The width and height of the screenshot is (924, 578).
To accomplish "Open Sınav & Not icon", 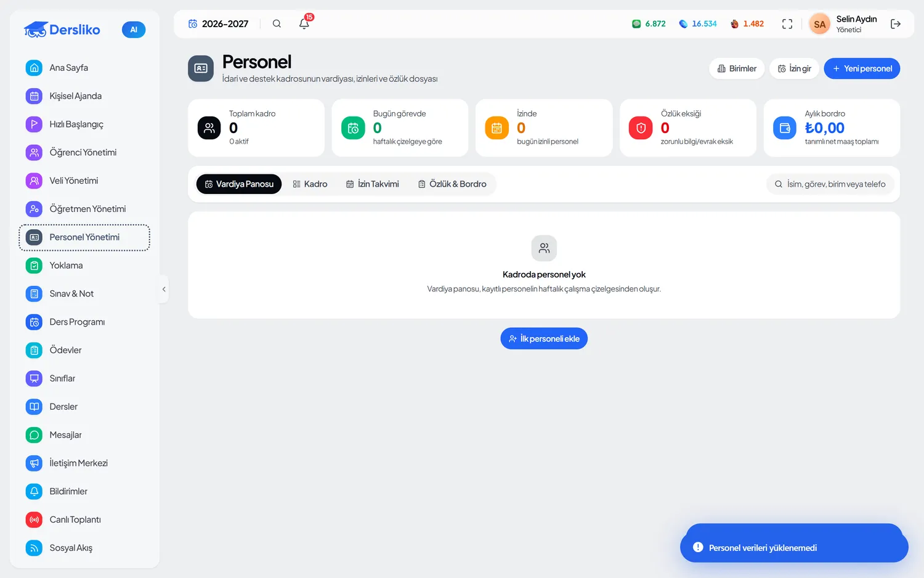I will (x=34, y=294).
